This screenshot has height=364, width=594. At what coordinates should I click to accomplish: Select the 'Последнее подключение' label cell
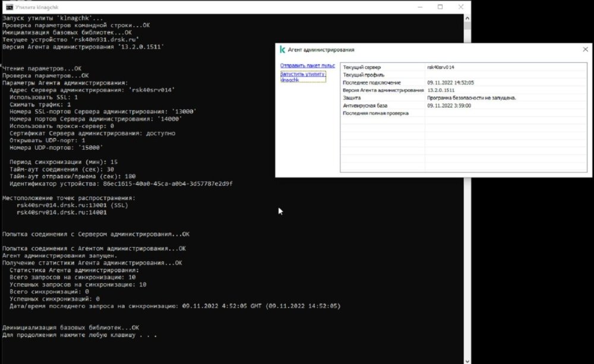click(x=383, y=82)
